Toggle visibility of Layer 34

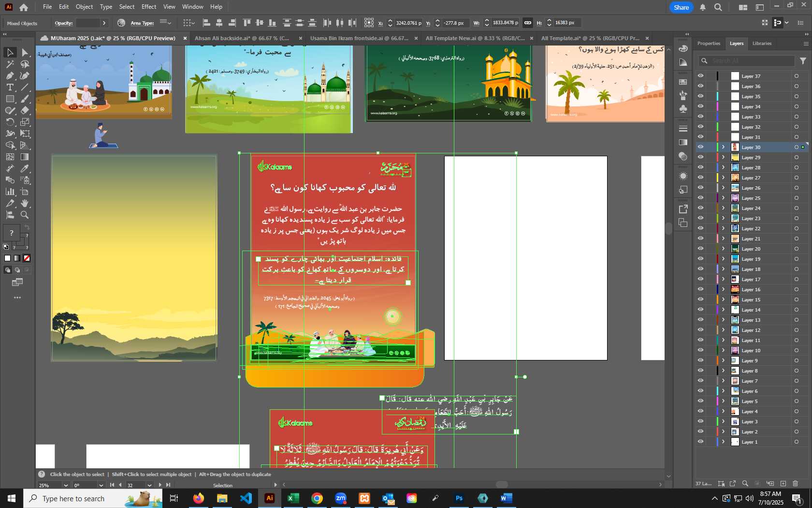coord(700,106)
